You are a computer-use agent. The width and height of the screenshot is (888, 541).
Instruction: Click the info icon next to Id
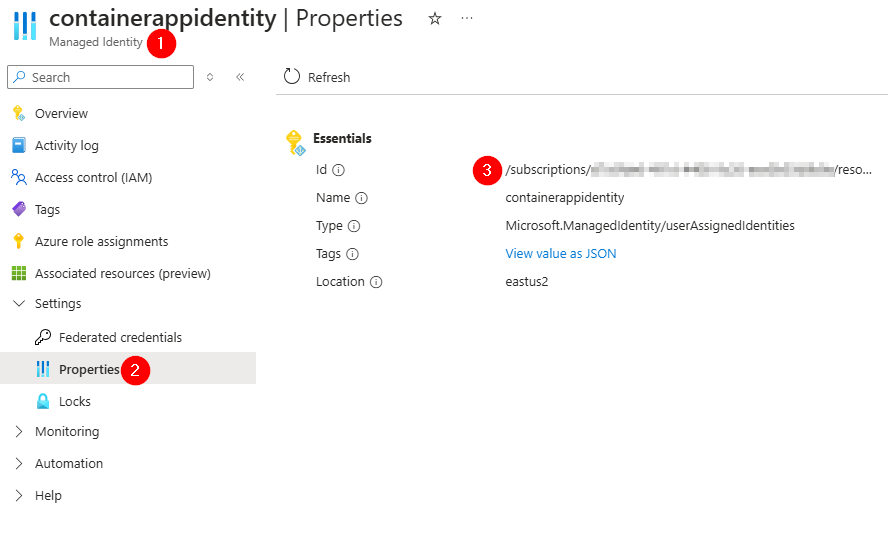tap(339, 170)
